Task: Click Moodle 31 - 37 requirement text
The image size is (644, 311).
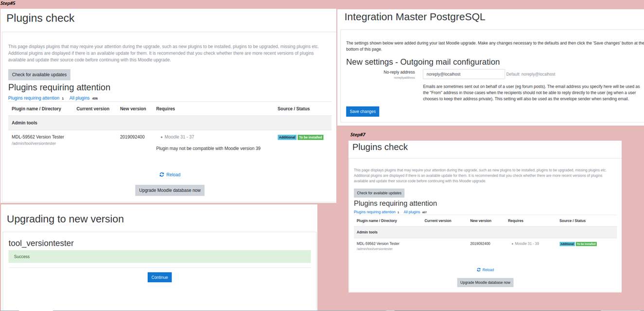Action: tap(179, 137)
